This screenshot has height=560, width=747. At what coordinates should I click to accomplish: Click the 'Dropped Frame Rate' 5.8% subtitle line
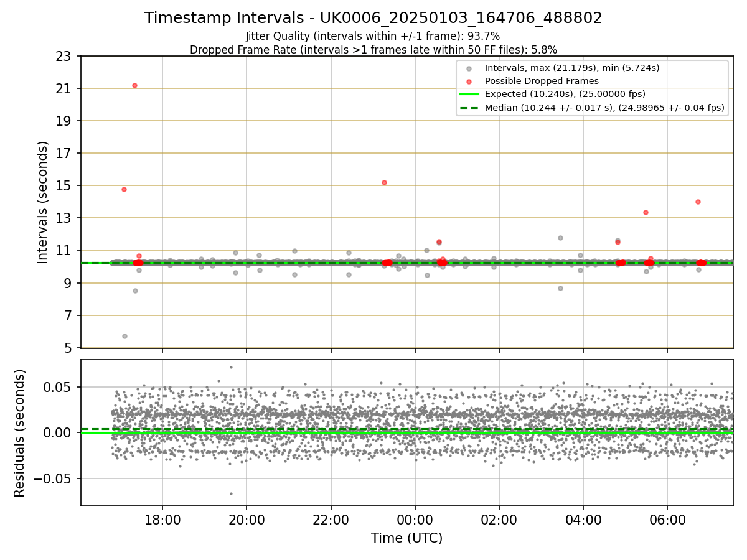coord(374,50)
